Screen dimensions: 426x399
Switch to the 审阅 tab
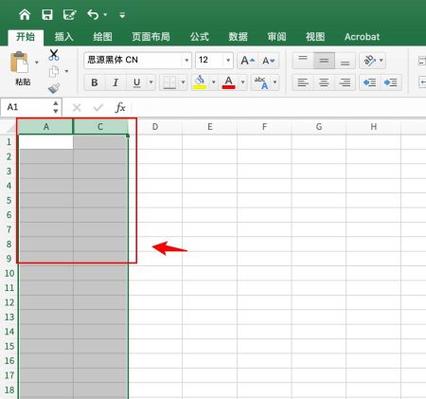(x=277, y=37)
